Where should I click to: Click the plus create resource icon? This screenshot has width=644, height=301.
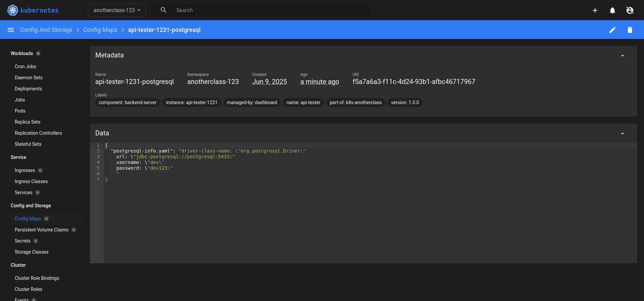click(595, 10)
